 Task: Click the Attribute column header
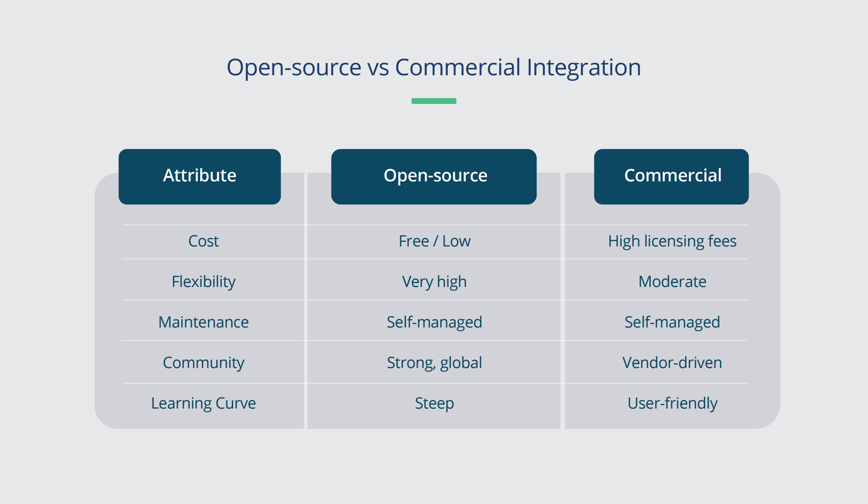tap(200, 176)
